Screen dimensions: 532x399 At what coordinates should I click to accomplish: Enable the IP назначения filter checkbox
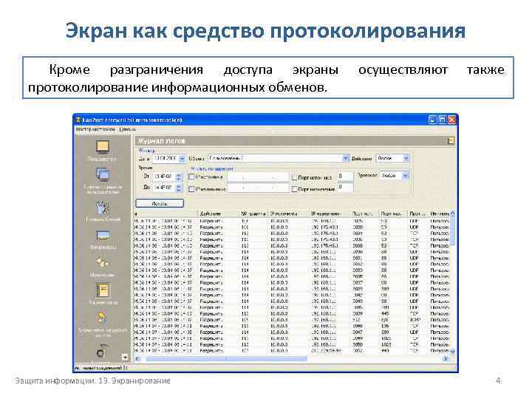(191, 189)
